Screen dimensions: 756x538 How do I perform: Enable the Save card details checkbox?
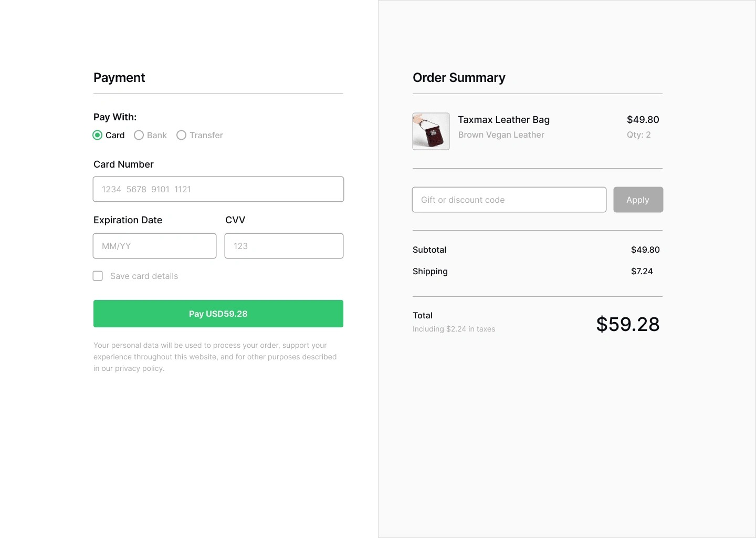[98, 276]
